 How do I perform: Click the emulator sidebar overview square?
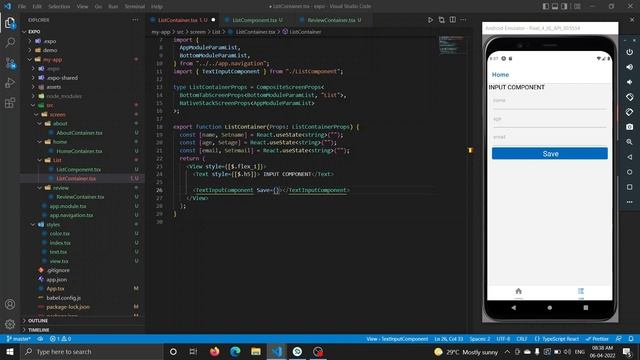coord(629,187)
